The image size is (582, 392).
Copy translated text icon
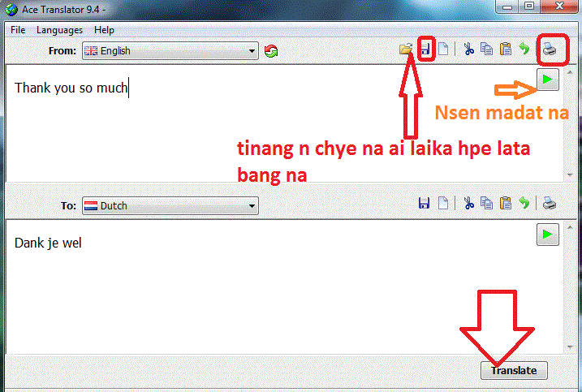(x=486, y=204)
